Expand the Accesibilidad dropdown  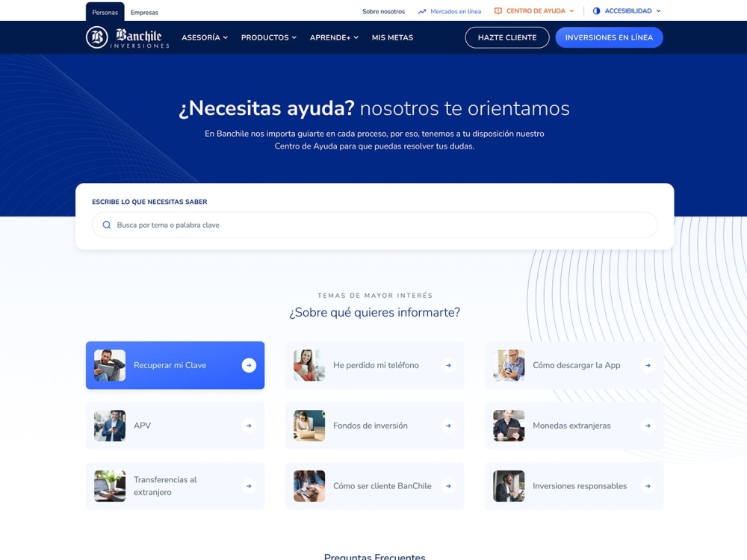627,11
